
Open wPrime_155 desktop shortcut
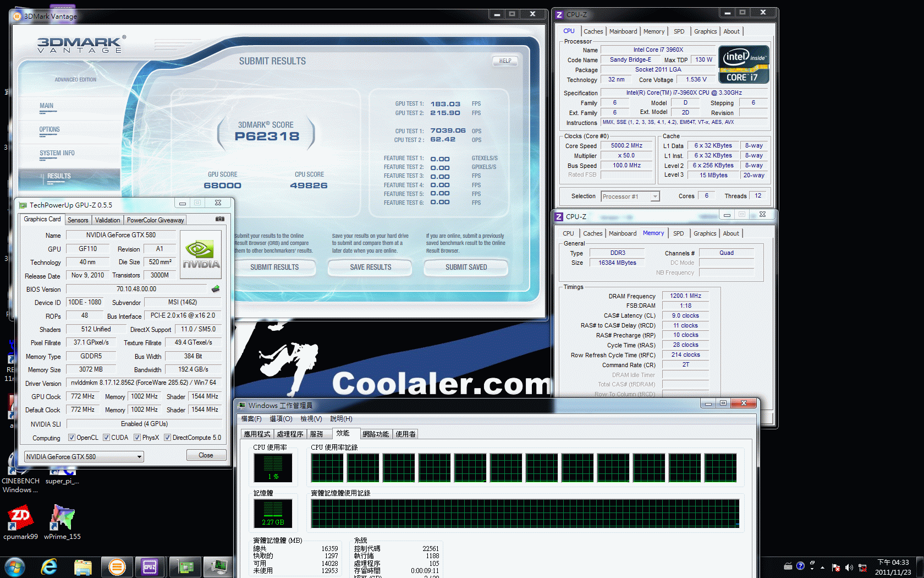[62, 523]
